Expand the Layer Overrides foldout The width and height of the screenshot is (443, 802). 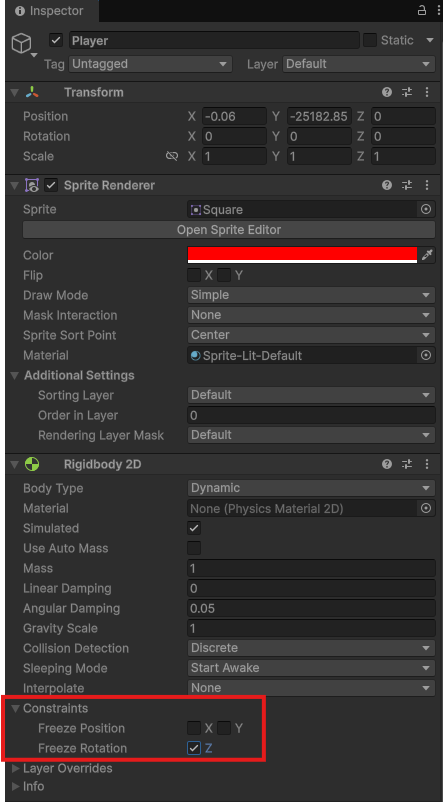click(15, 768)
